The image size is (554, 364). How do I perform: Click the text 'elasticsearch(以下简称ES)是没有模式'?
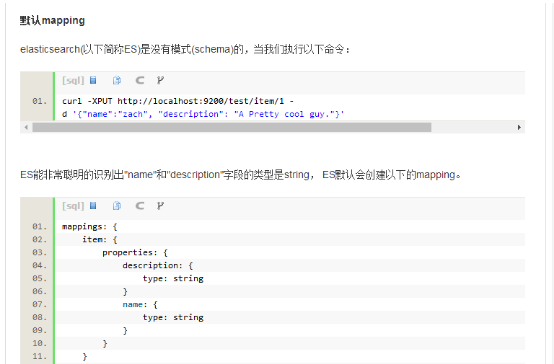tap(105, 49)
